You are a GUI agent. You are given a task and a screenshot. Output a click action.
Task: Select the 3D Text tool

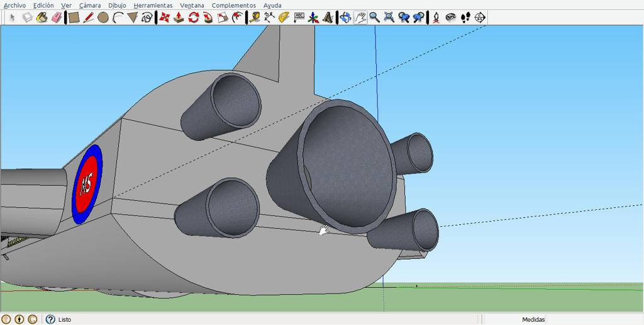[x=328, y=17]
